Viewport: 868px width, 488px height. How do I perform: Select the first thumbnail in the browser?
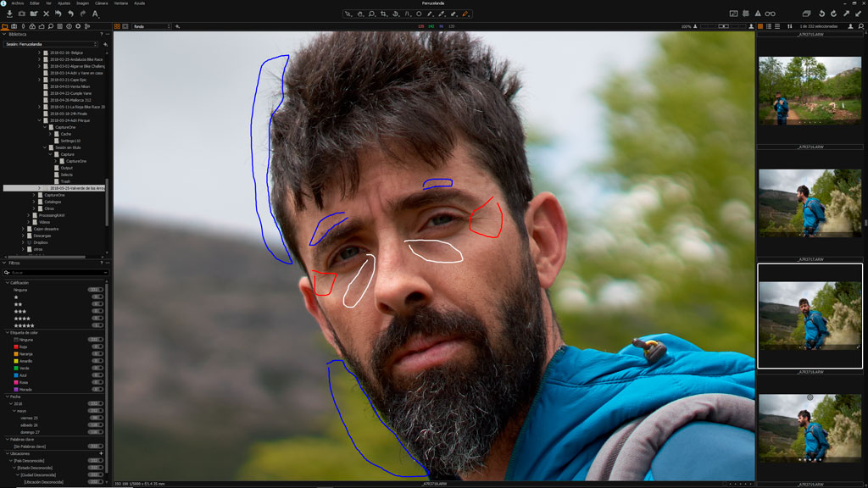pyautogui.click(x=810, y=91)
